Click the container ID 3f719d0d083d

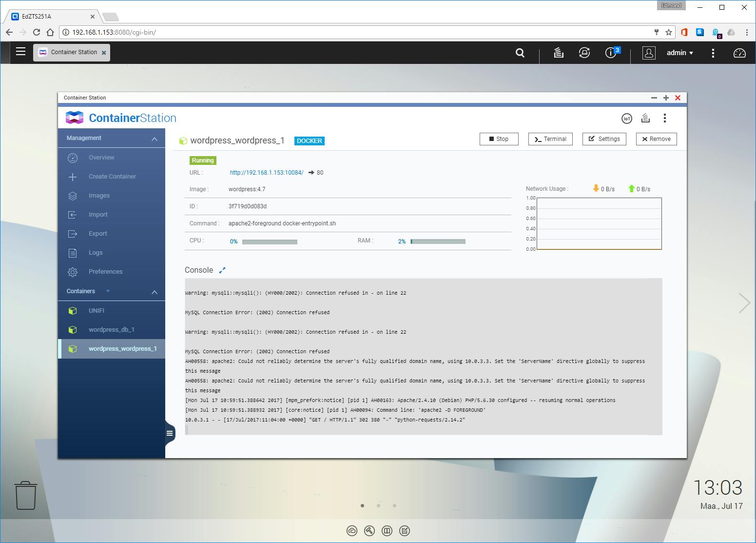(248, 206)
